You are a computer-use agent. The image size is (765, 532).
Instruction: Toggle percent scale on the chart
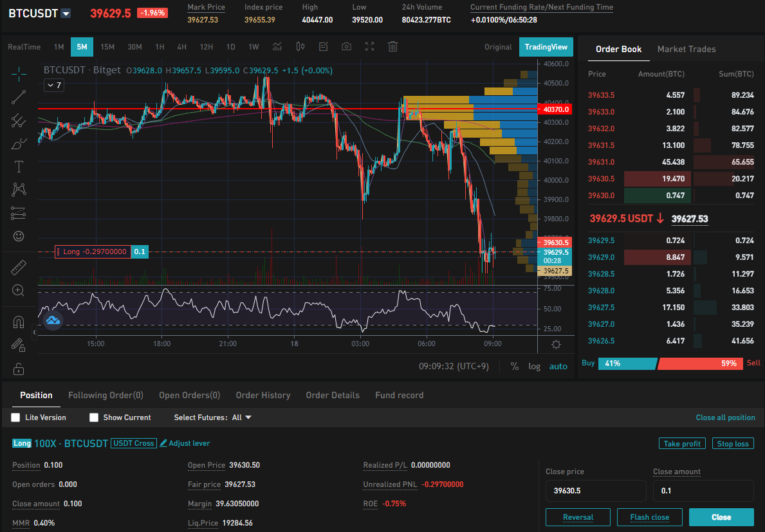[x=515, y=366]
